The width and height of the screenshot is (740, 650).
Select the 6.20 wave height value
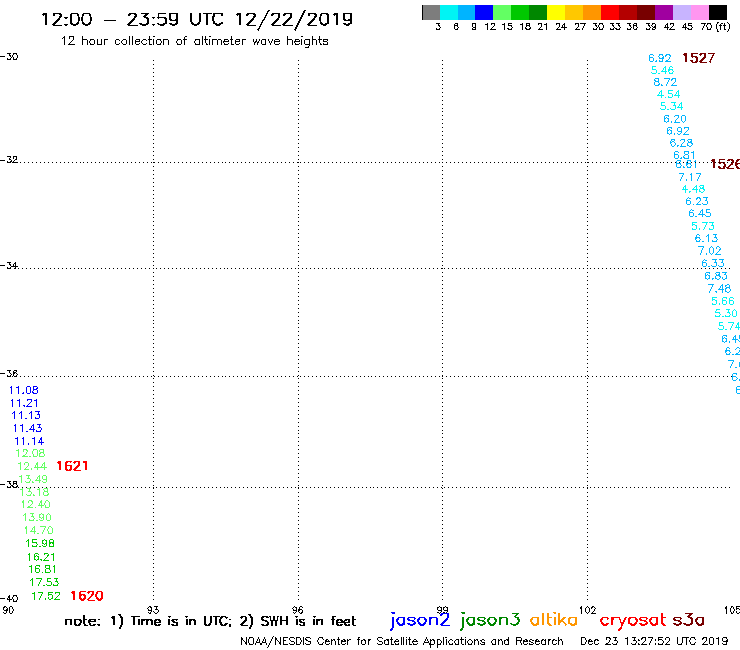[674, 119]
